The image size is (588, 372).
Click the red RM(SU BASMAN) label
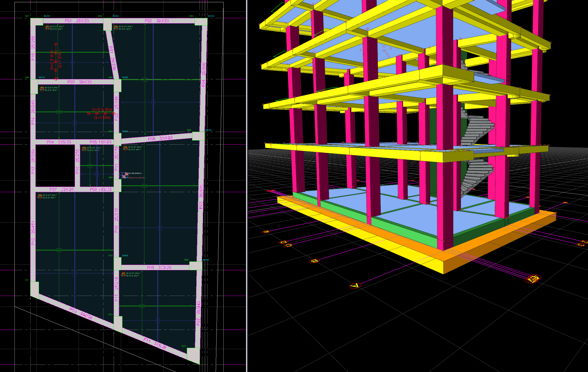coord(137,178)
